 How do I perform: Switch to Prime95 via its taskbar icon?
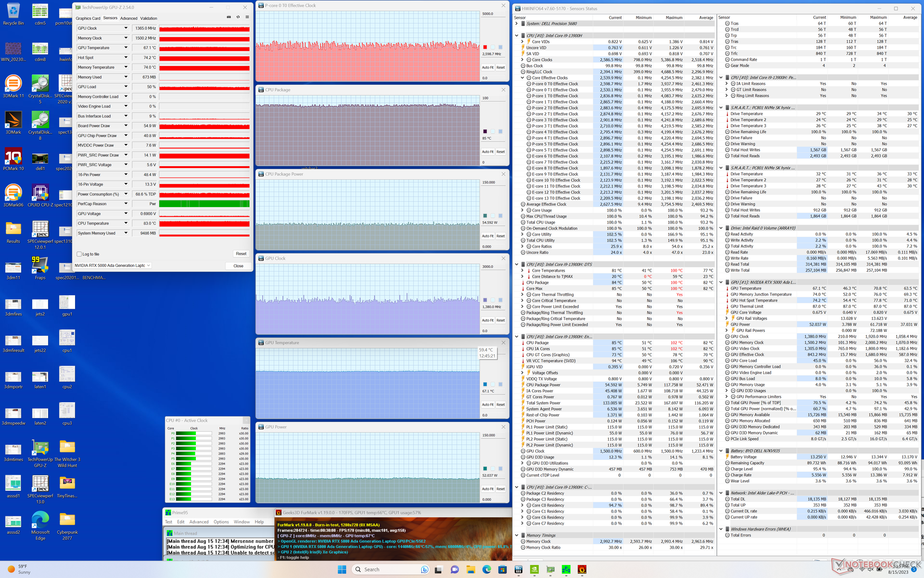click(566, 569)
